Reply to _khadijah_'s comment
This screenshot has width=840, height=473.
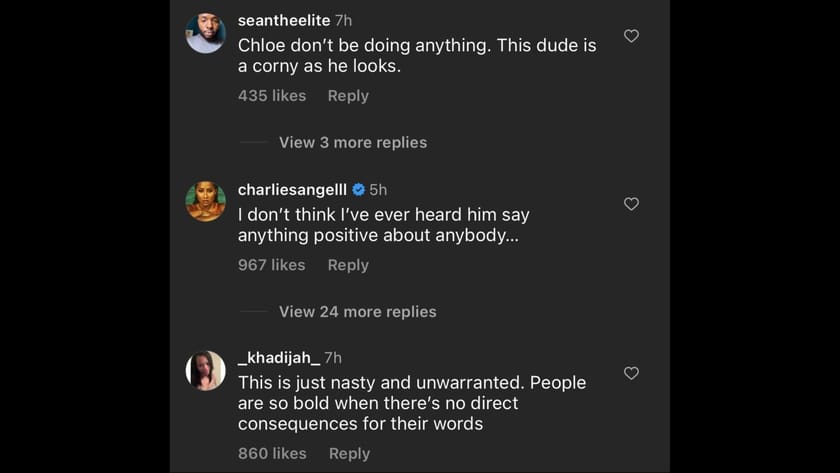coord(349,453)
